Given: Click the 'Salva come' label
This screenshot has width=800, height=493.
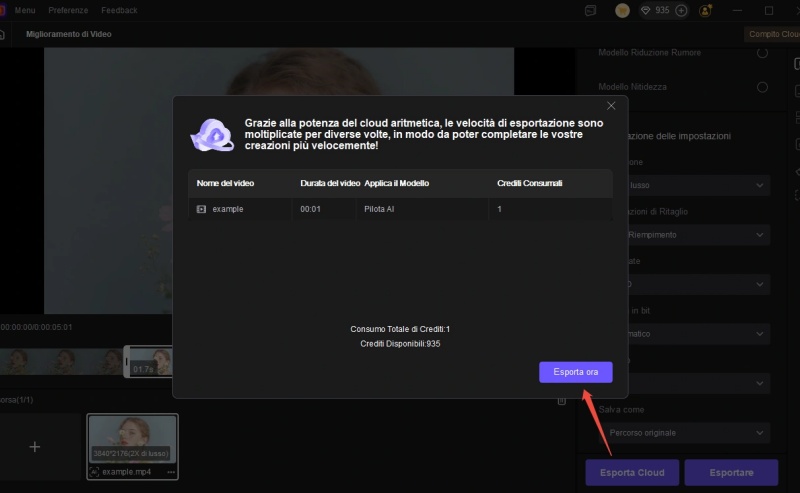Looking at the screenshot, I should (x=621, y=410).
